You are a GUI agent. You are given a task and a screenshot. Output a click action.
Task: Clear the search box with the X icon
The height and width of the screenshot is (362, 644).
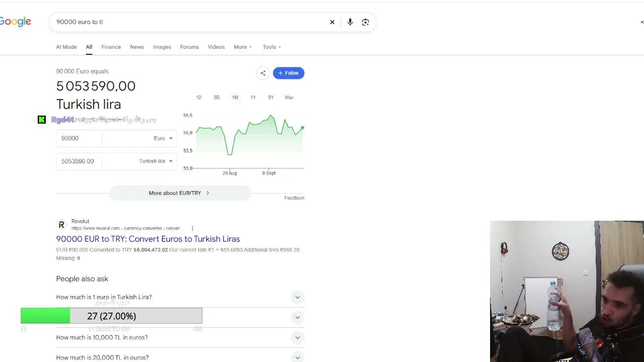click(x=332, y=22)
